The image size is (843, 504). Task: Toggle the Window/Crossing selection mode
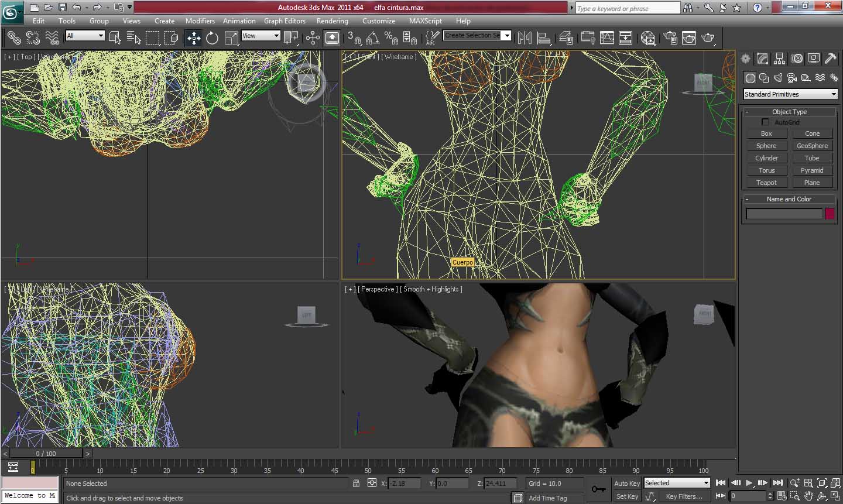[x=172, y=38]
